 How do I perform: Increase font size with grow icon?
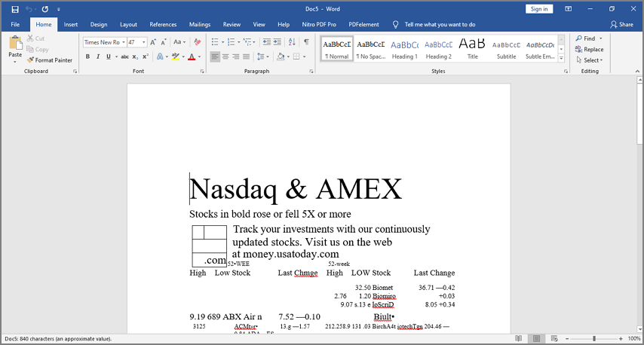coord(153,42)
